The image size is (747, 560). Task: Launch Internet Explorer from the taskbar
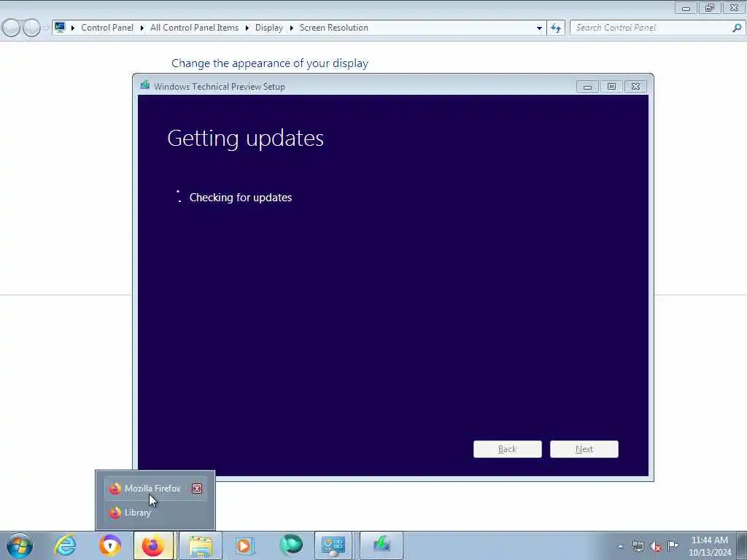[65, 545]
